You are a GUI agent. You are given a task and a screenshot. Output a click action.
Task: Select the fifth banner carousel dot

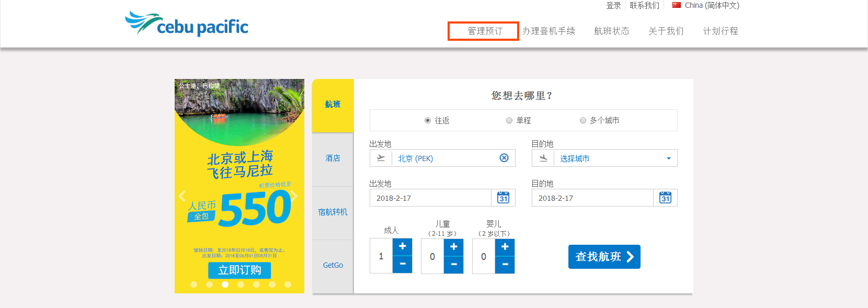[x=256, y=284]
